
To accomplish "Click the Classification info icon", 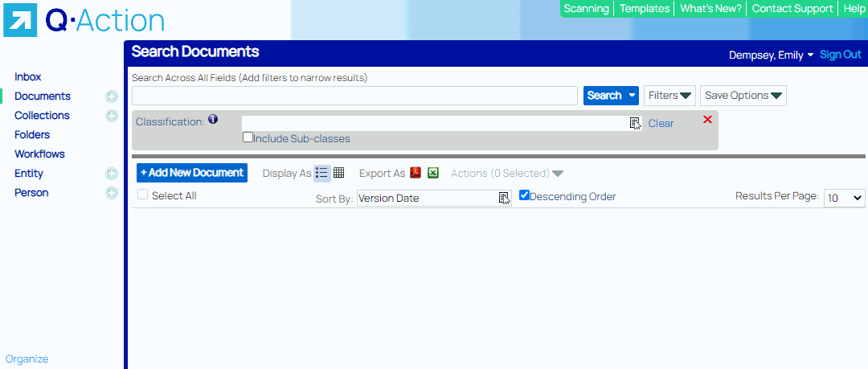I will (213, 120).
